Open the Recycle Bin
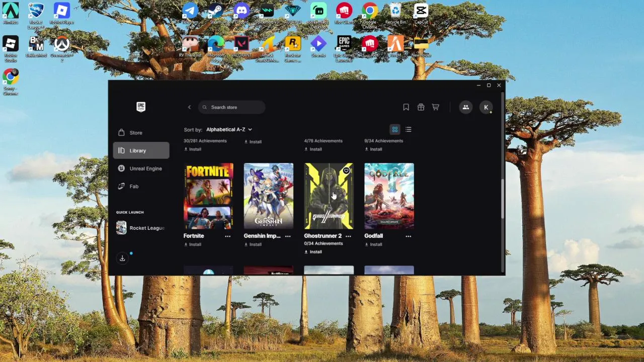Viewport: 644px width, 362px height. tap(395, 14)
